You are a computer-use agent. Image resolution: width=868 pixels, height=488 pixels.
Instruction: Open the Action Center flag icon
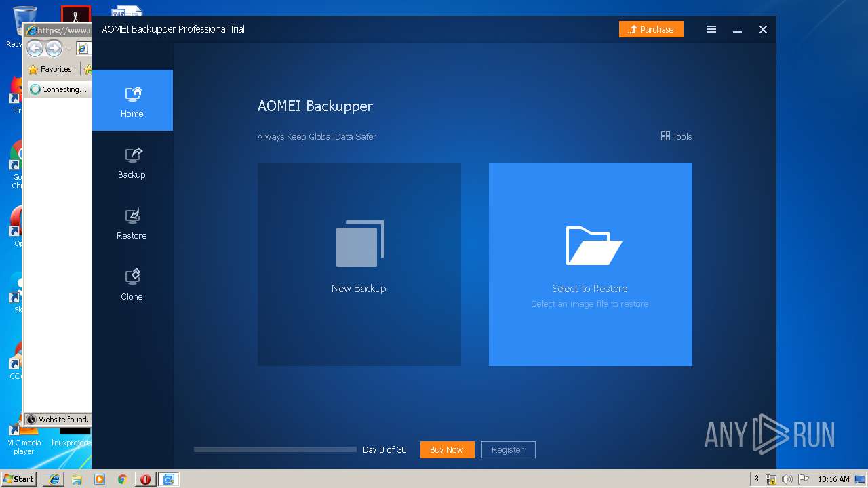pyautogui.click(x=804, y=479)
